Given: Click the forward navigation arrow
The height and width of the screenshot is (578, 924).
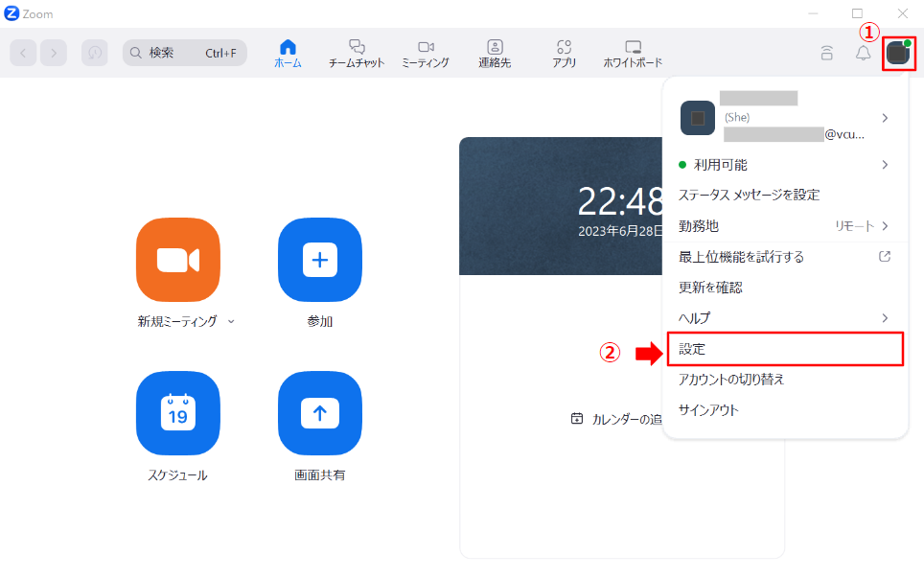Looking at the screenshot, I should [x=54, y=53].
